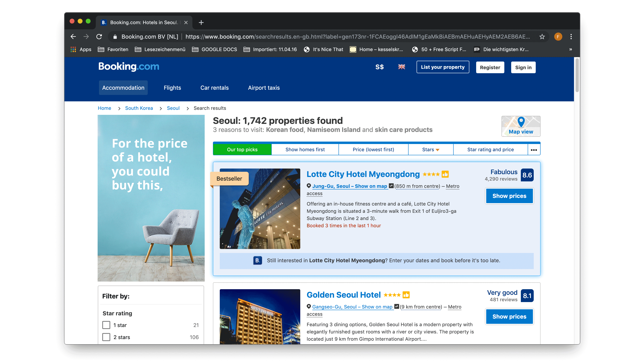The height and width of the screenshot is (362, 644).
Task: Click Golden Seoul preferred thumbs-up badge
Action: click(406, 295)
